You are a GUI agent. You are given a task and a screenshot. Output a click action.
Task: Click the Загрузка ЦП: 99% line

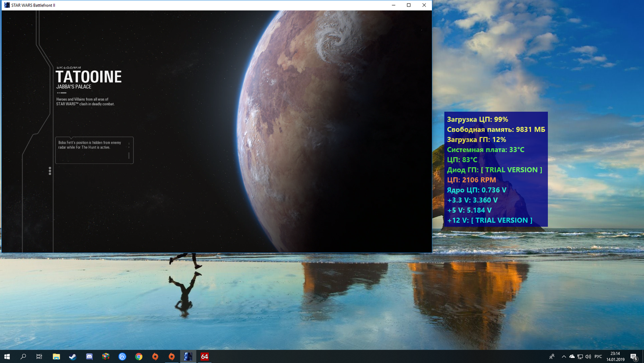tap(477, 119)
